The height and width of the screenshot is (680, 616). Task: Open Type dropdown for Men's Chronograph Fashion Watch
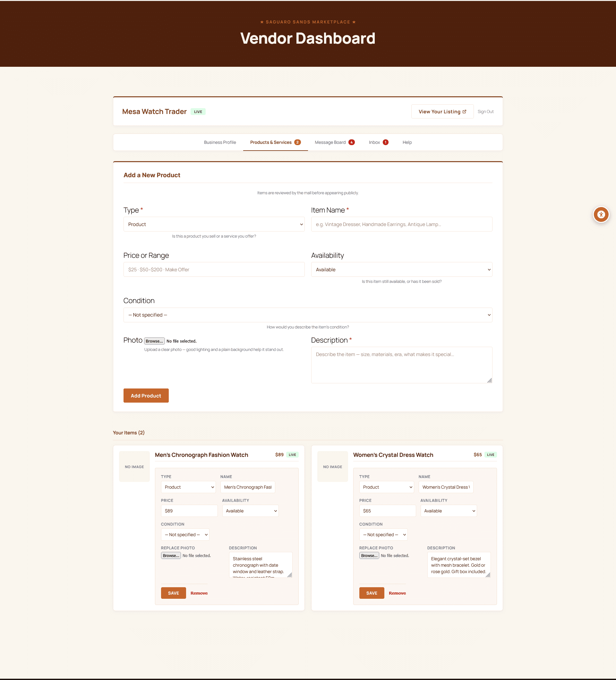tap(188, 487)
